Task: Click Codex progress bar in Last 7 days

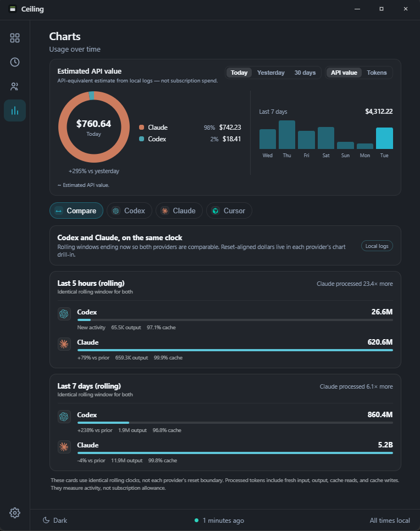Action: point(235,423)
